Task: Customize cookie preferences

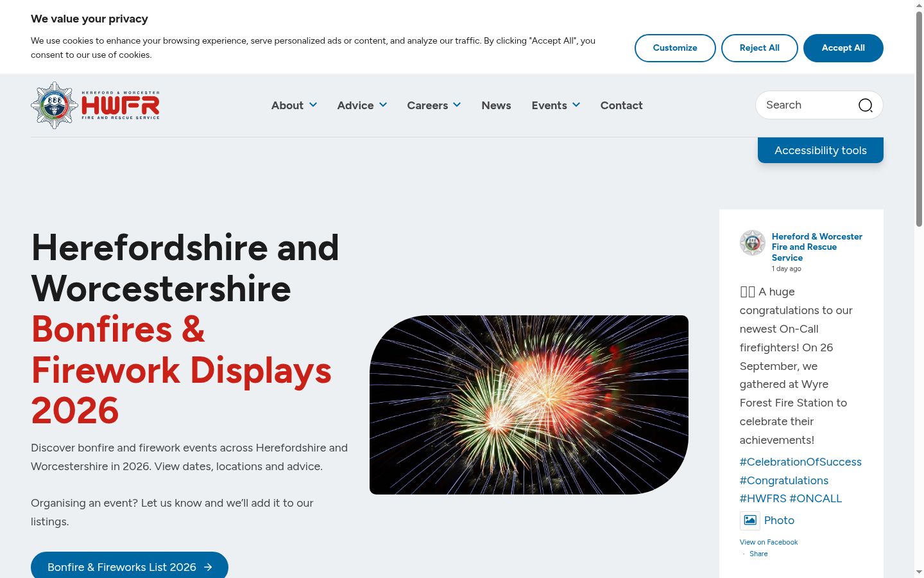Action: [x=675, y=48]
